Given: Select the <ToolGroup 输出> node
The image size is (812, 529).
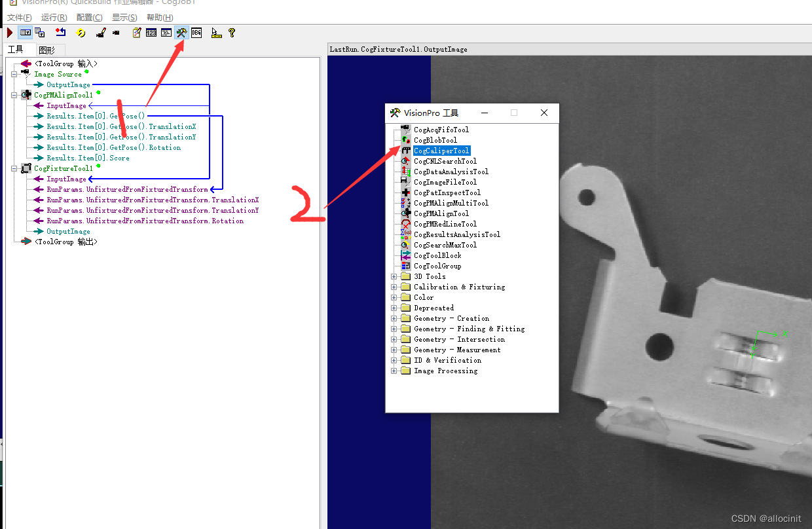Looking at the screenshot, I should pos(65,242).
